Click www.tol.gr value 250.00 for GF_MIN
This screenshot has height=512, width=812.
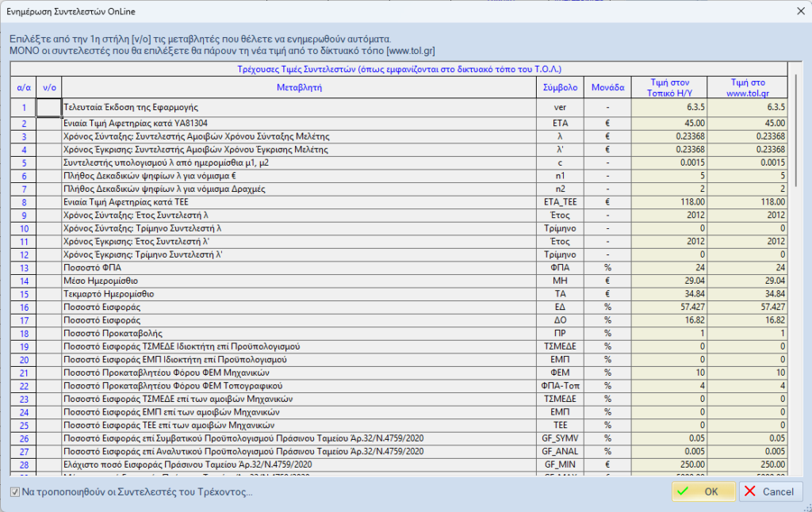tap(749, 464)
